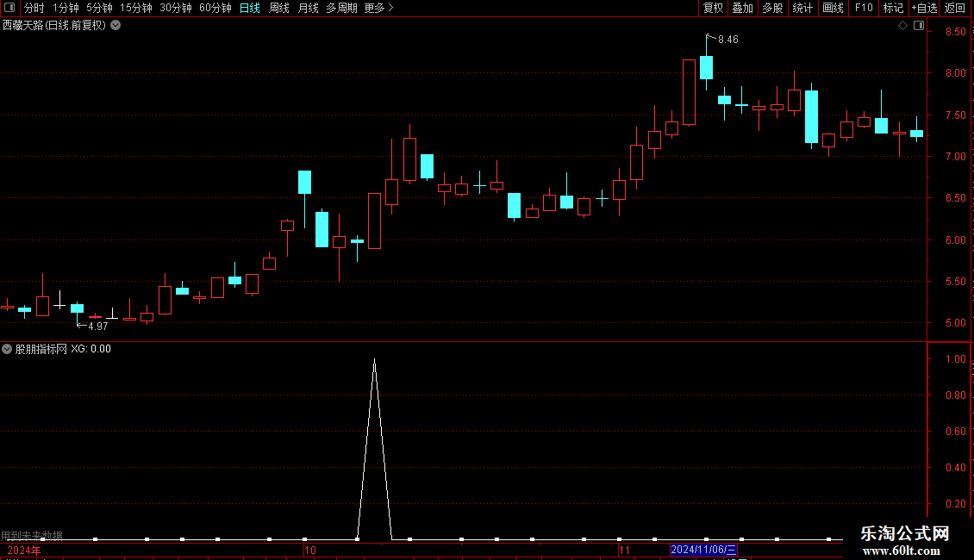Toggle the right info panel icon
Screen dimensions: 974x560
919,26
